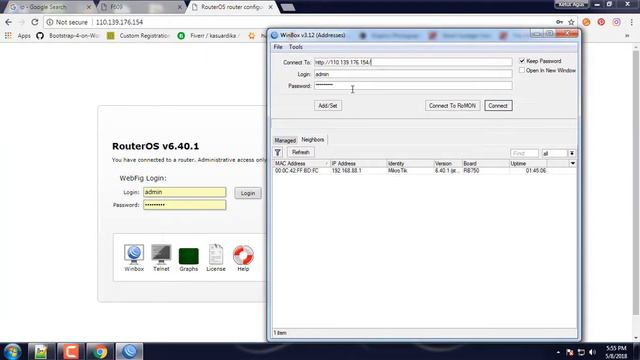640x360 pixels.
Task: Click the WinBox Login field
Action: coord(413,74)
